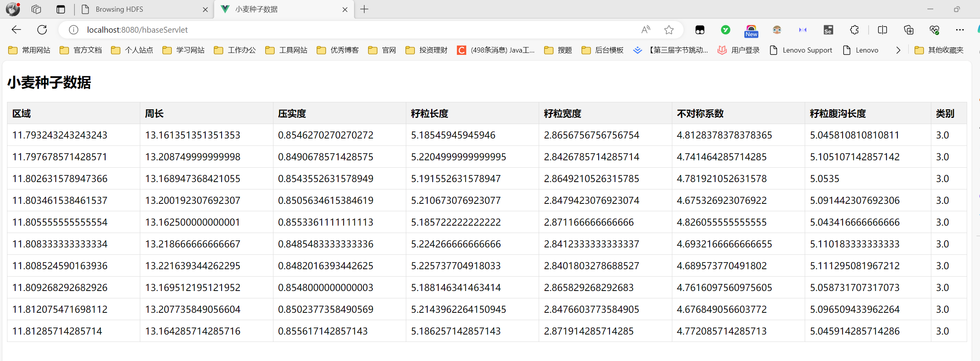Click the 小麦种子数据 page heading
980x361 pixels.
49,82
